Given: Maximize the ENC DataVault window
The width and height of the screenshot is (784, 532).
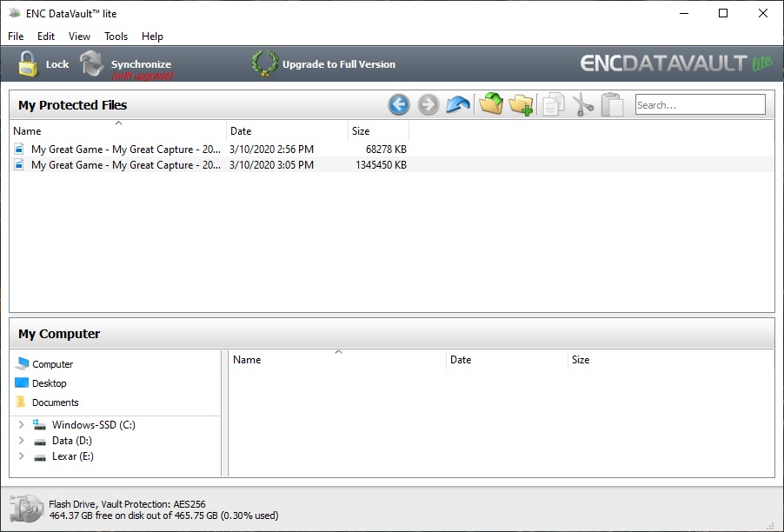Looking at the screenshot, I should coord(723,13).
